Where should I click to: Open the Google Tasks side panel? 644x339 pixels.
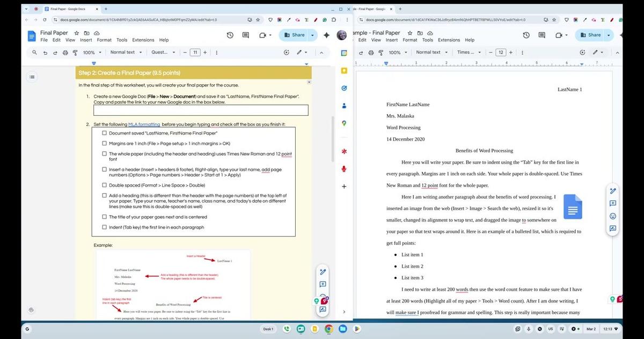[344, 88]
